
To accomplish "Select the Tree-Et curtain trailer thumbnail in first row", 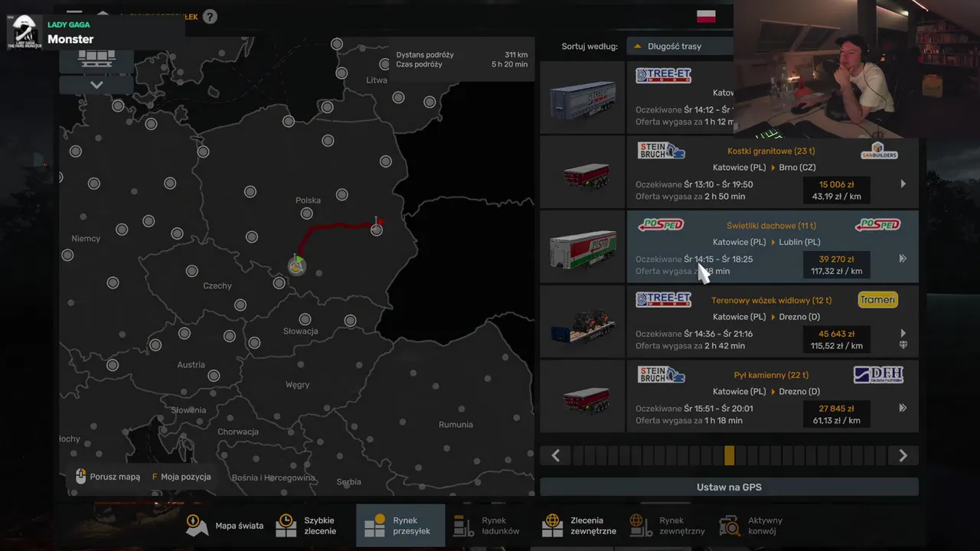I will 583,98.
